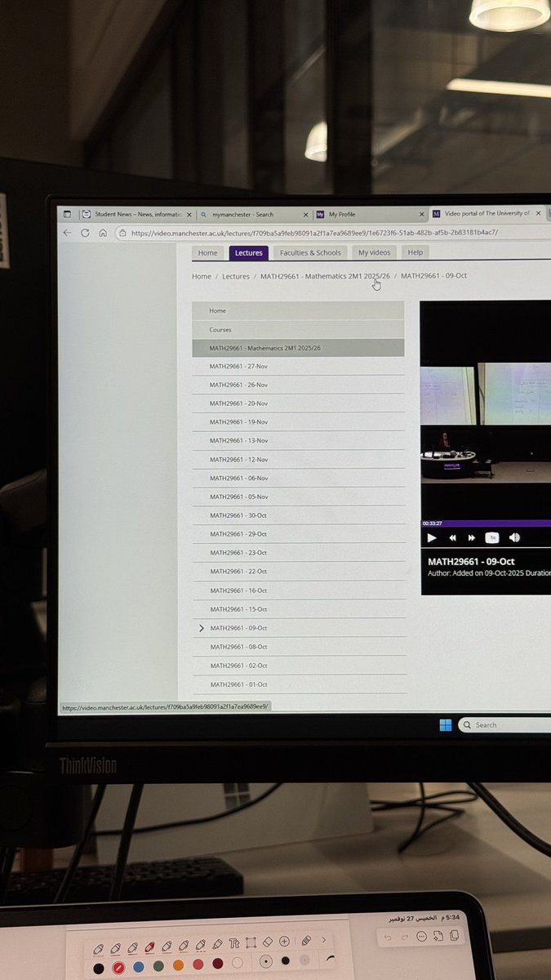Open the MATH29661 - 30-Oct lecture
This screenshot has height=980, width=551.
299,515
